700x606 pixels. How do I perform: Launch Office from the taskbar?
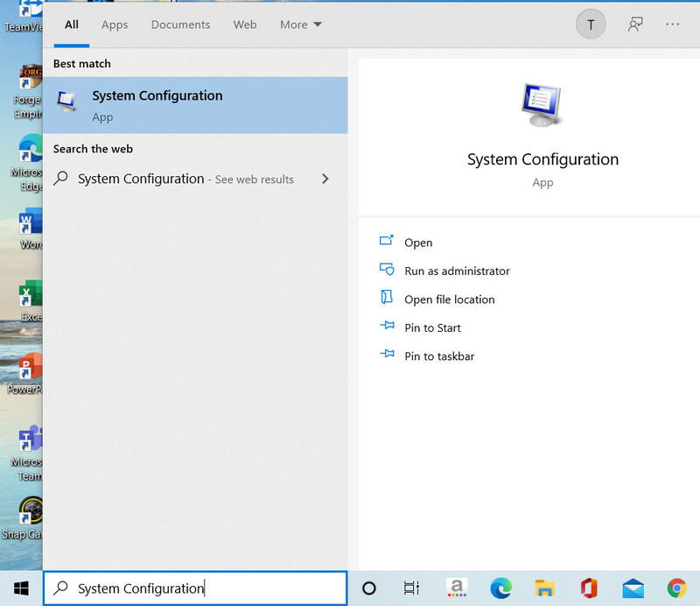click(x=589, y=588)
